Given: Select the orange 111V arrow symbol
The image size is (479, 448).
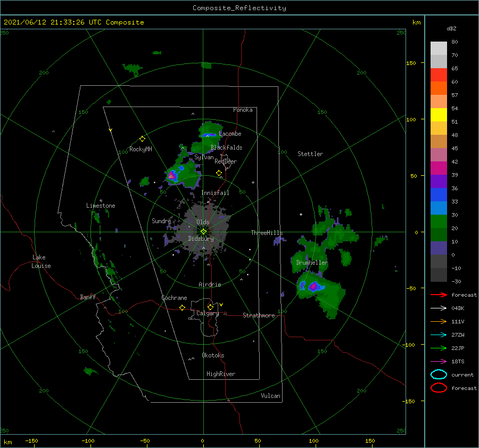Looking at the screenshot, I should tap(439, 321).
